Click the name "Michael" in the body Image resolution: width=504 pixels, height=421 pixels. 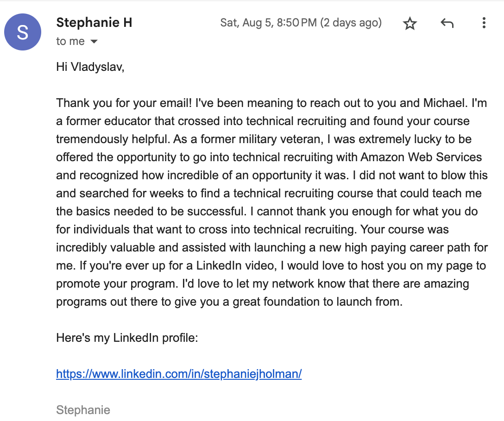[x=444, y=103]
